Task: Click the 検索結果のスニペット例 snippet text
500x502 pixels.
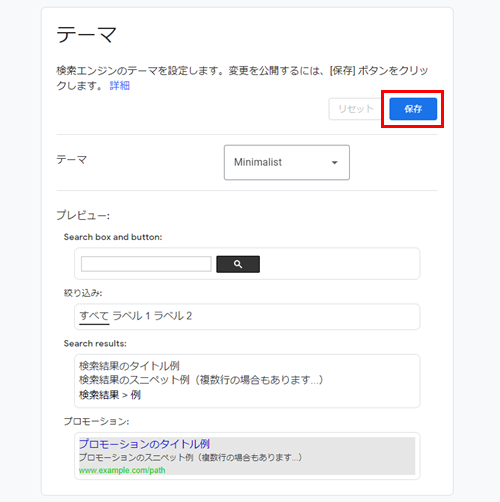Action: tap(201, 380)
